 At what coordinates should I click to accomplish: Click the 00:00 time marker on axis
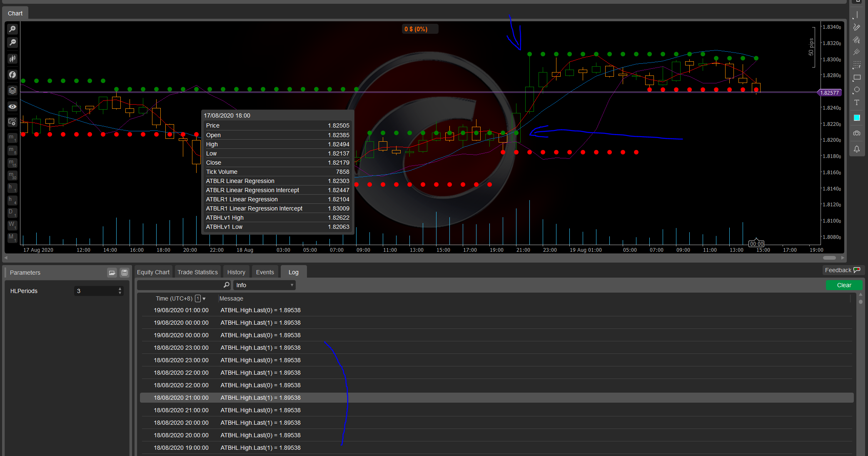pos(756,244)
